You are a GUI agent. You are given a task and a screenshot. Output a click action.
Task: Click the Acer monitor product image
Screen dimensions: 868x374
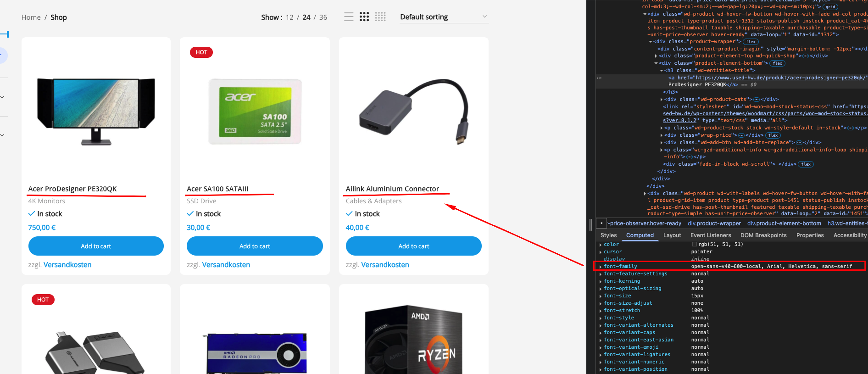coord(96,112)
